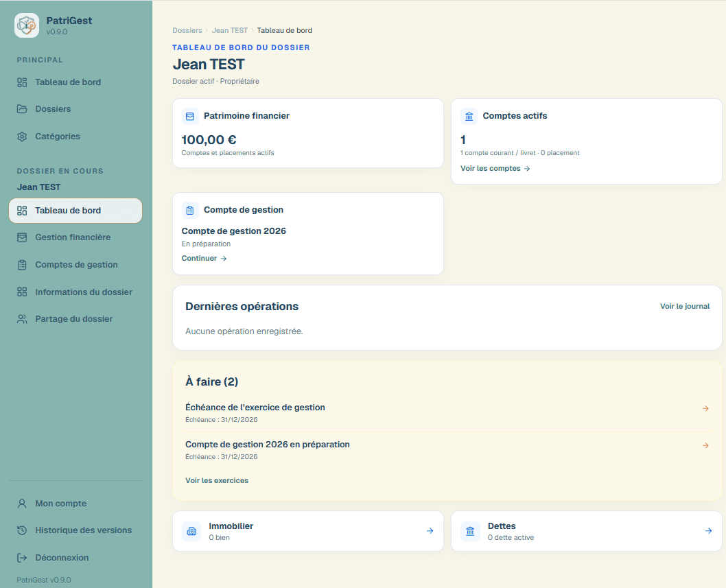Click Dossier actif · Propriétaire subtitle

tap(215, 82)
